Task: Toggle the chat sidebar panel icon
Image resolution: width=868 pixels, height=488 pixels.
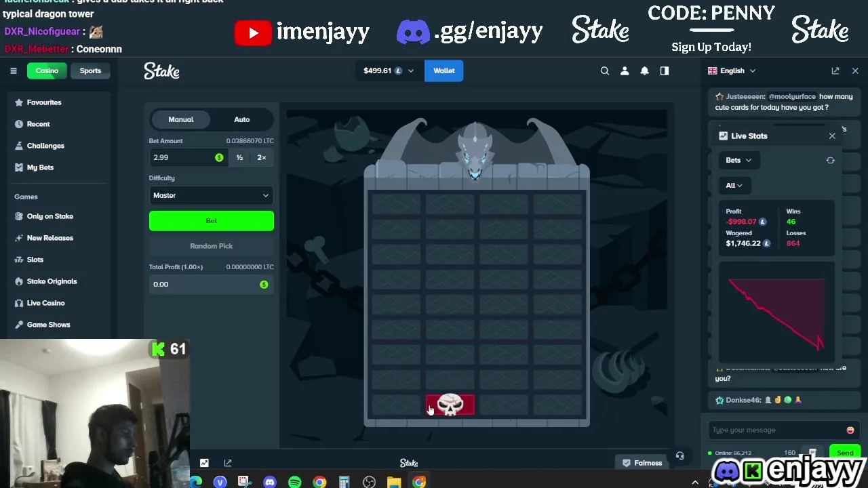Action: [x=665, y=70]
